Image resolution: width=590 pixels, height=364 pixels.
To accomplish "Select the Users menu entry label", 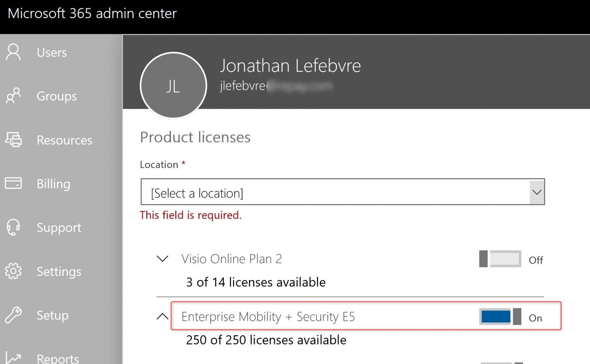I will (51, 52).
